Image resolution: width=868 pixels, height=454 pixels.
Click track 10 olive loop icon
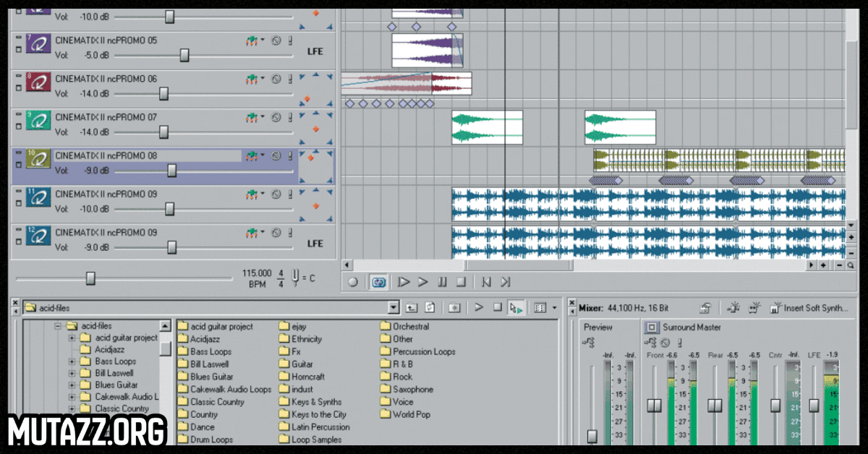point(38,158)
